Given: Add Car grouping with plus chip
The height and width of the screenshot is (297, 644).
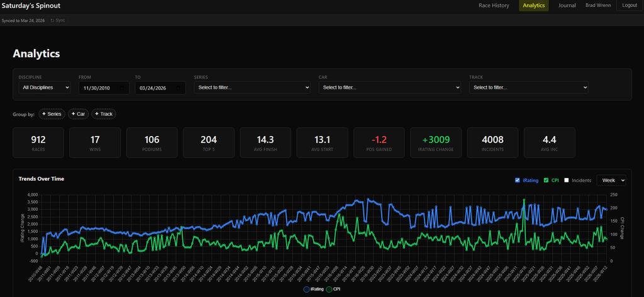Looking at the screenshot, I should click(x=78, y=114).
